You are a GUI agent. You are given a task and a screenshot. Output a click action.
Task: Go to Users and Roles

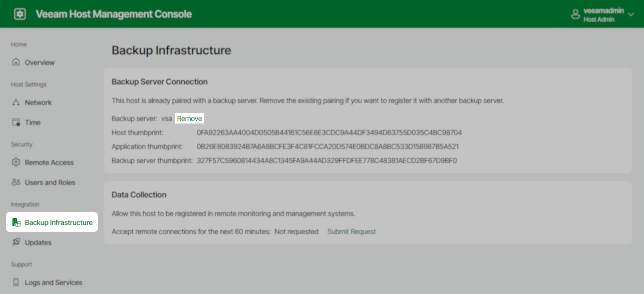(50, 182)
